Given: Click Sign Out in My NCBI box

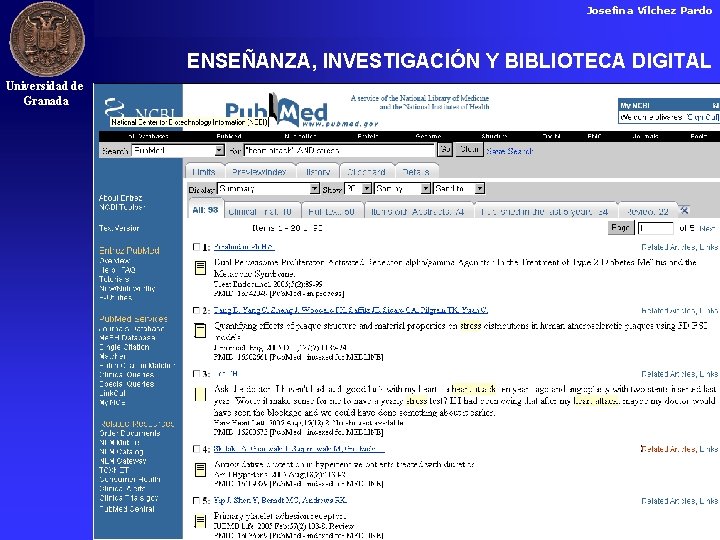Looking at the screenshot, I should [x=703, y=117].
